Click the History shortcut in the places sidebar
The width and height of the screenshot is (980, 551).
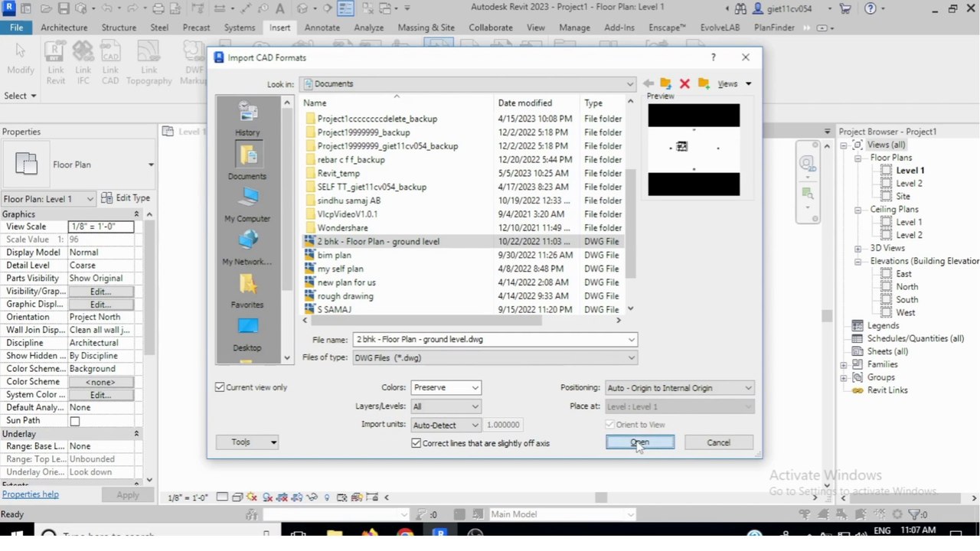coord(247,119)
